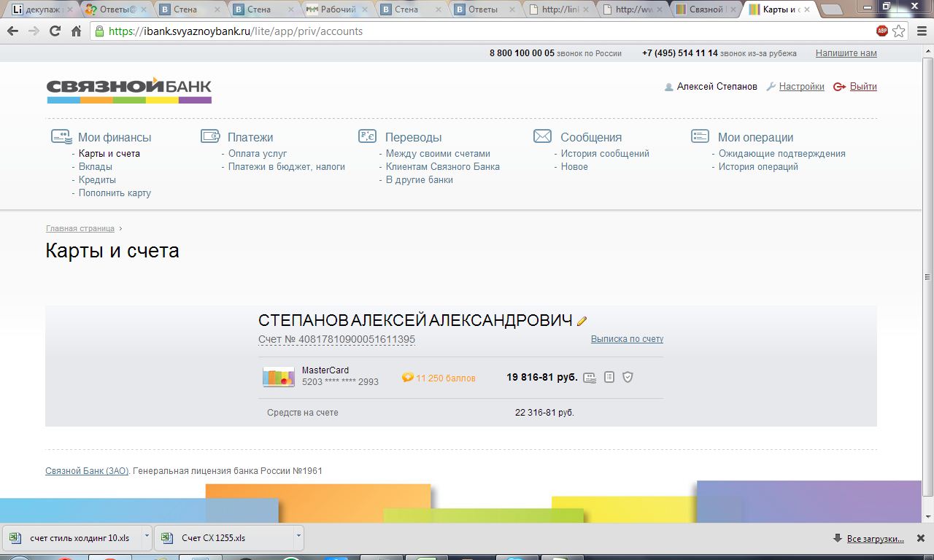Reload the page with the refresh icon
Screen dimensions: 934x560
(x=55, y=31)
